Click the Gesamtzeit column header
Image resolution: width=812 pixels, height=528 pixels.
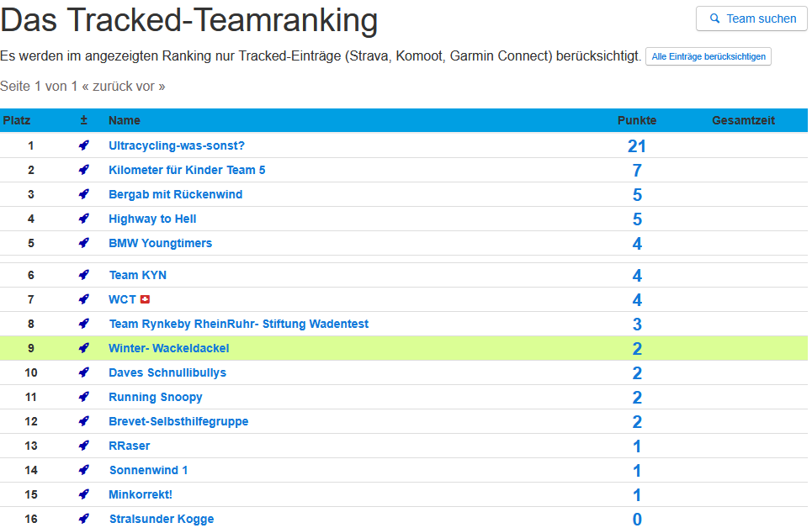(743, 120)
